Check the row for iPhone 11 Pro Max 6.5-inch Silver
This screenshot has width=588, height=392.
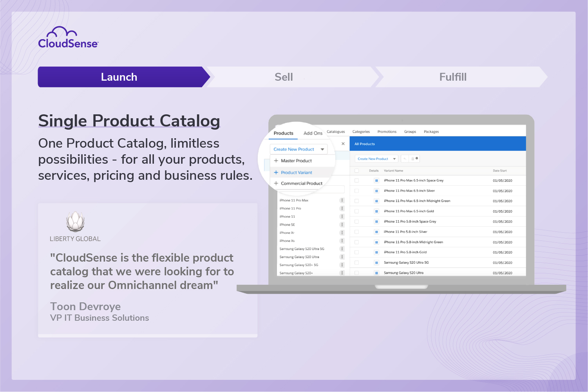click(x=356, y=191)
